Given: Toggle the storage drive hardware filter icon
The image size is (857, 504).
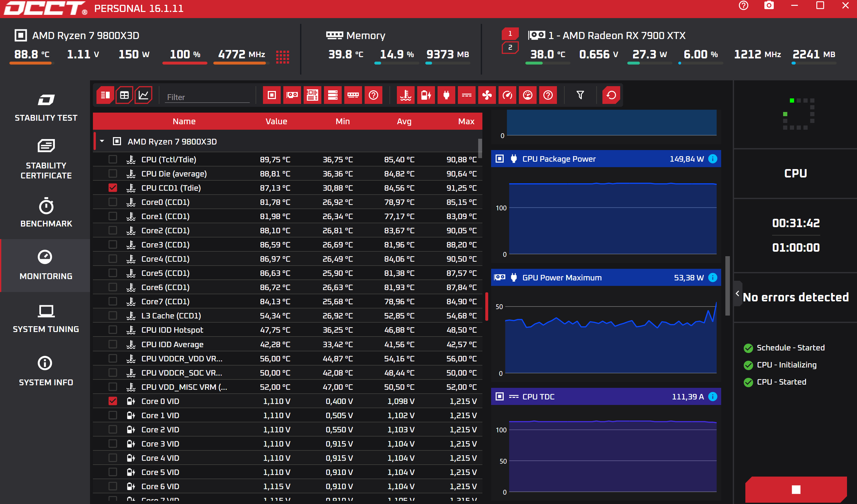Looking at the screenshot, I should click(333, 95).
